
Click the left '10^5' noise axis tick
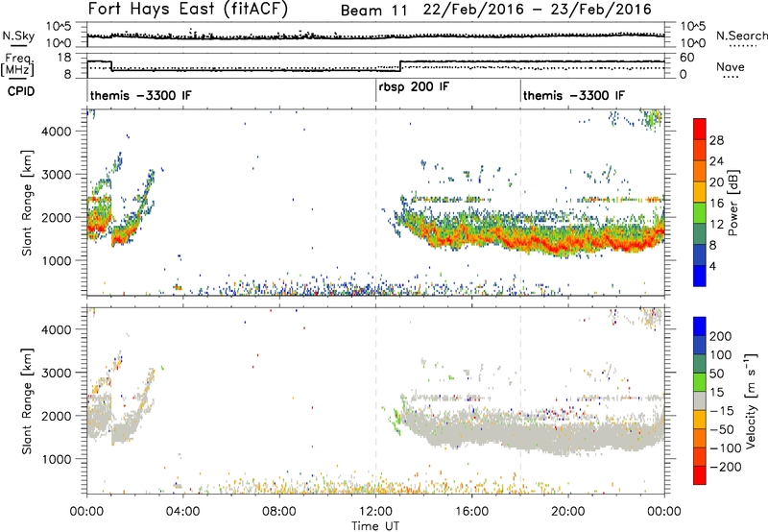point(59,27)
